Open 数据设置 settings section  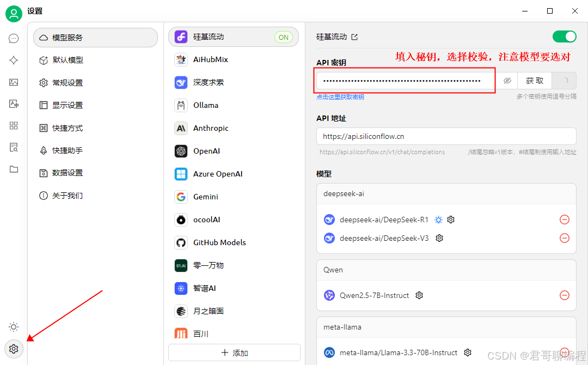(96, 173)
